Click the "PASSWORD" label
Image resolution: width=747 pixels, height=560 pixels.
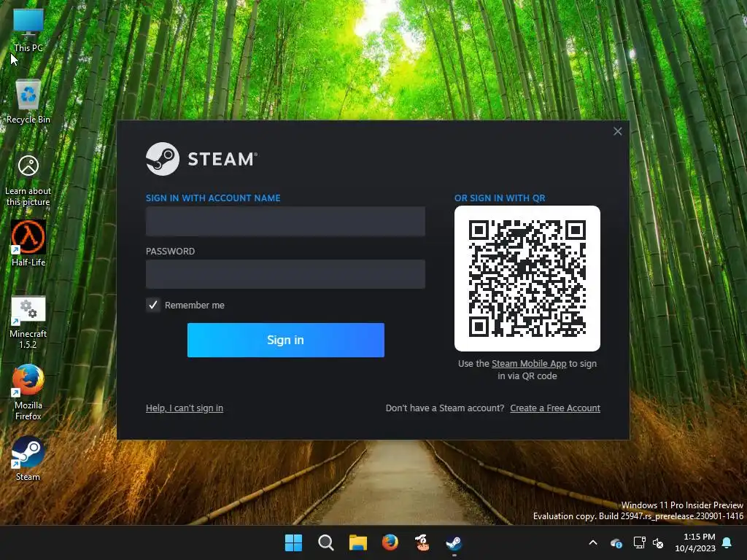170,252
